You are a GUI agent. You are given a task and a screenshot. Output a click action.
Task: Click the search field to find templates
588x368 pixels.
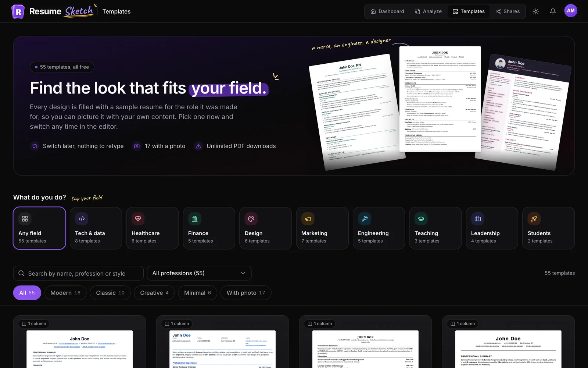[x=78, y=273]
